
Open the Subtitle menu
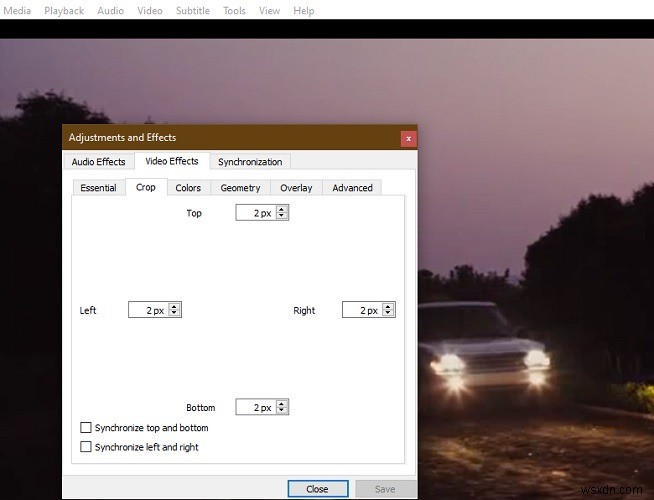tap(193, 10)
